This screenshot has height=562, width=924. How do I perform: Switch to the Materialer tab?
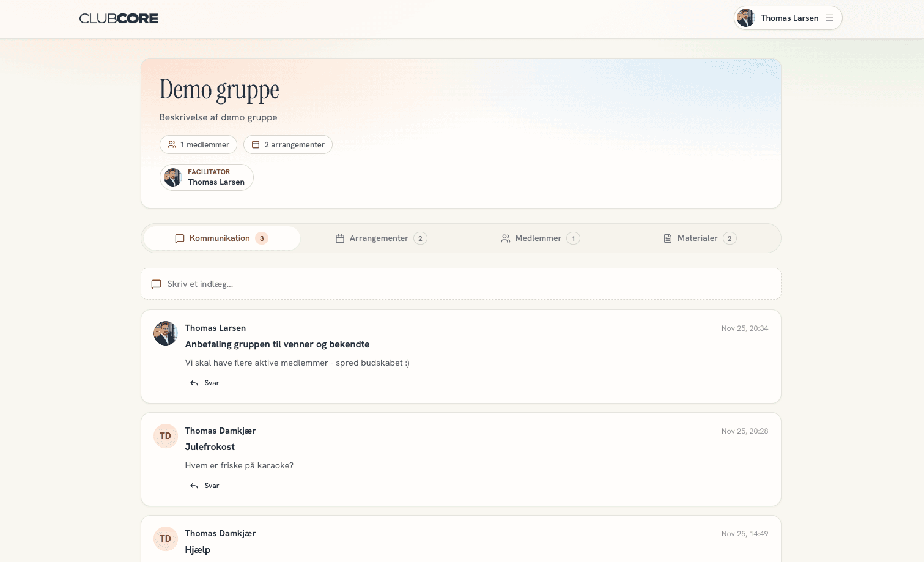click(700, 238)
